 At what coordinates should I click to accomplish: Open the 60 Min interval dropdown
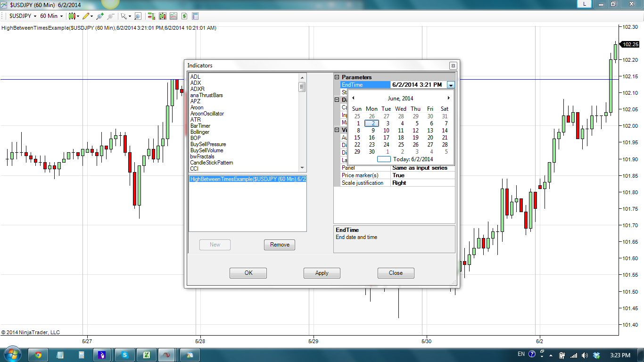pyautogui.click(x=51, y=16)
